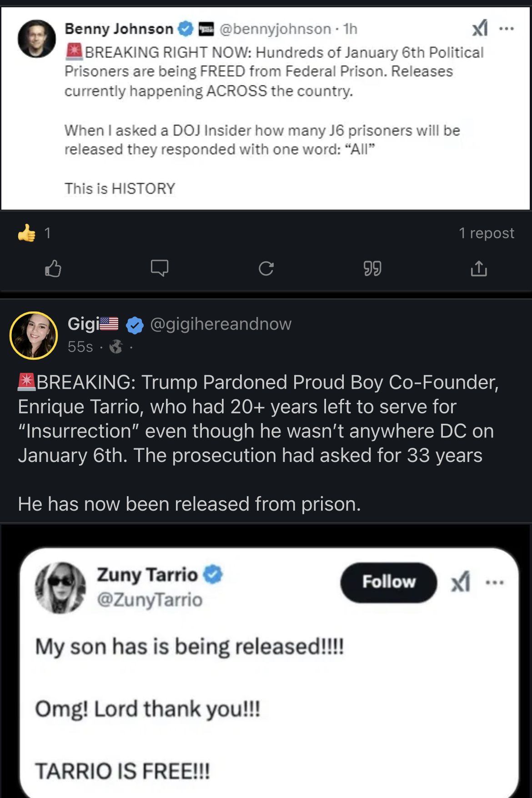Open comments via speech bubble icon
This screenshot has height=798, width=532.
(160, 268)
